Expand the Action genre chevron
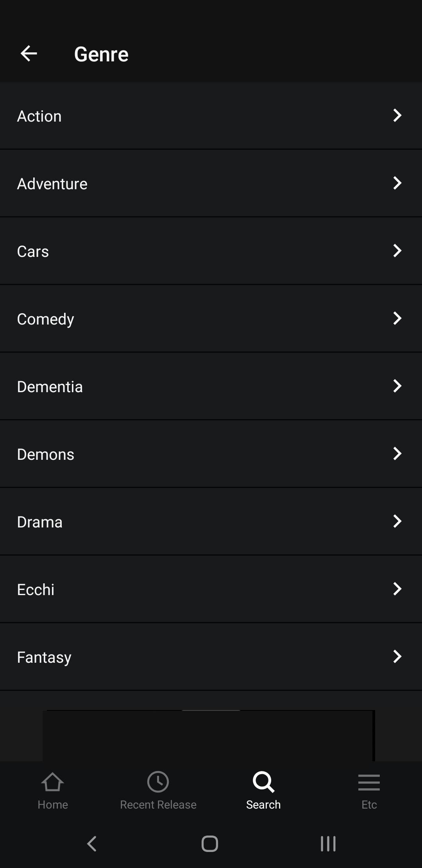422x868 pixels. (x=397, y=115)
